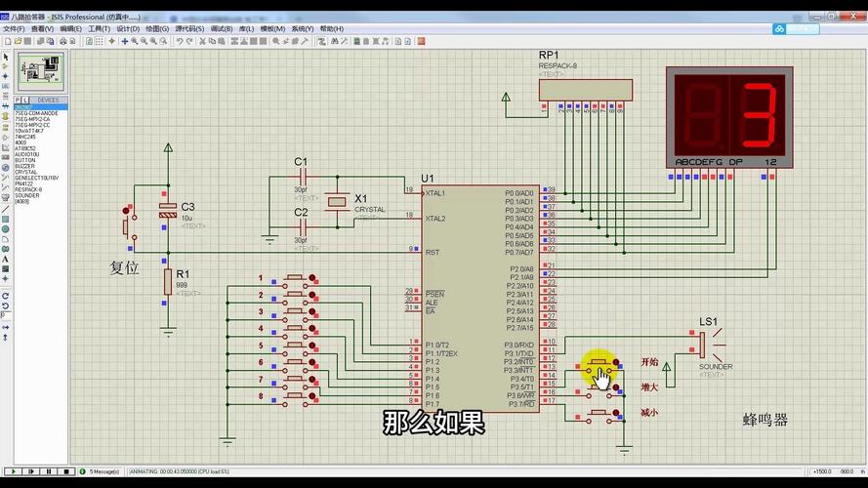Click the rotate clockwise icon
Screen dimensions: 868x488
coord(5,295)
